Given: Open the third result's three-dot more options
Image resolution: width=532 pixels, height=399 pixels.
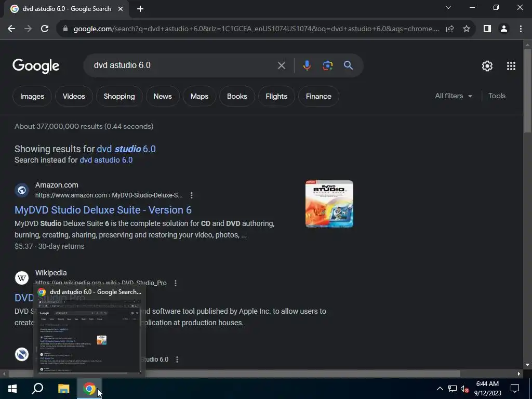Looking at the screenshot, I should click(x=177, y=360).
